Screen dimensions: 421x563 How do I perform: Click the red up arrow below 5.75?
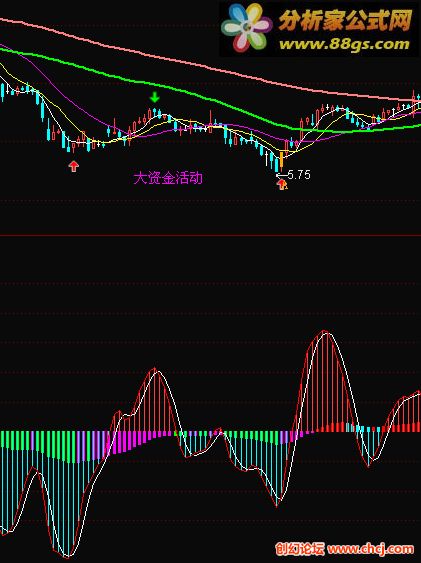click(282, 185)
